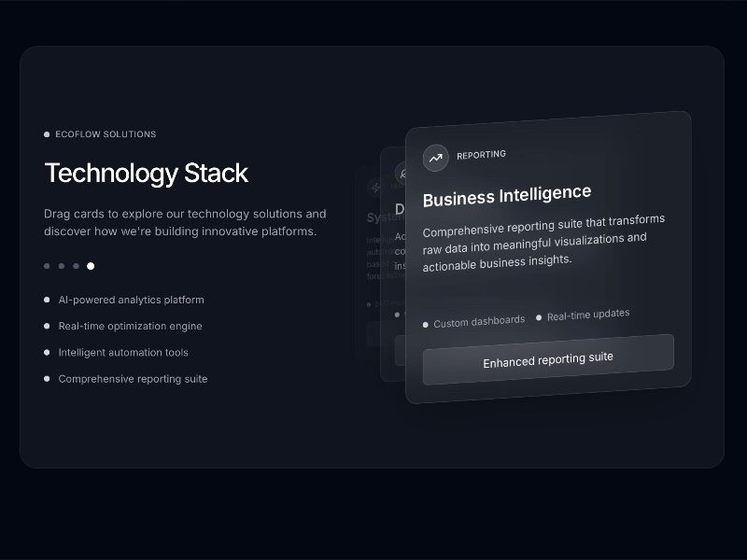
Task: Click bullet beside Real-time updates tag
Action: (x=539, y=317)
